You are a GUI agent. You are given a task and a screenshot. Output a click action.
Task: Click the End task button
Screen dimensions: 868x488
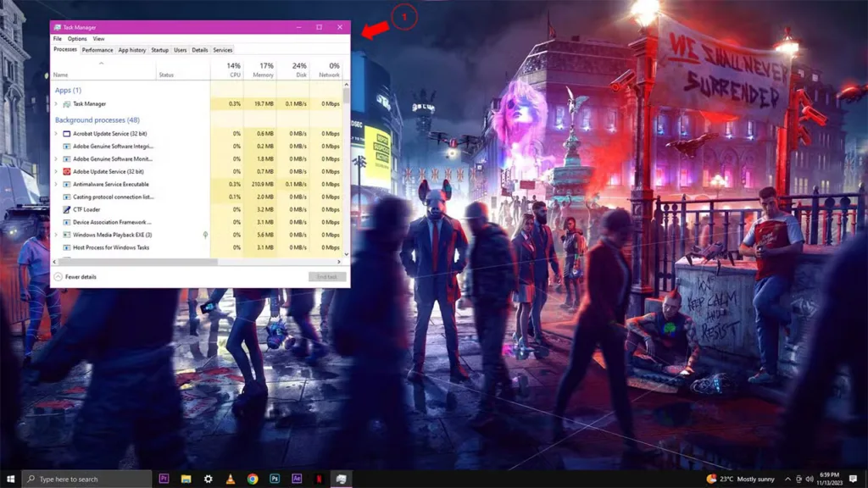[x=327, y=277]
